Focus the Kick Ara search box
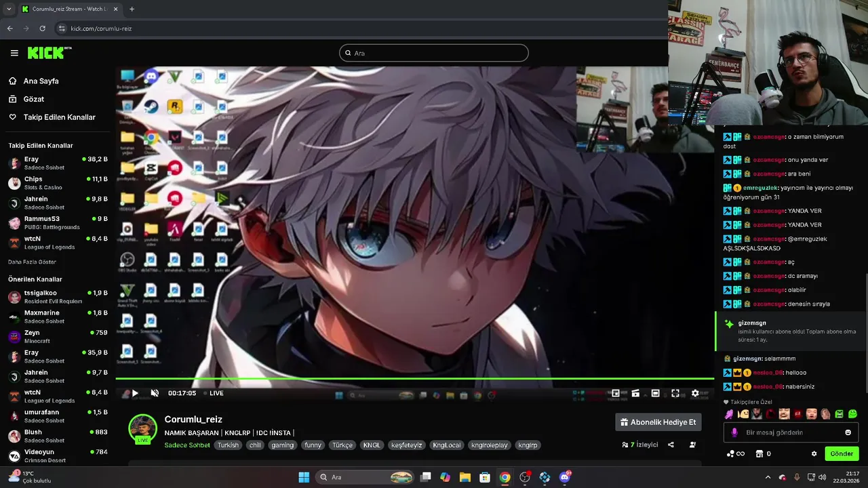This screenshot has width=868, height=488. pyautogui.click(x=434, y=53)
